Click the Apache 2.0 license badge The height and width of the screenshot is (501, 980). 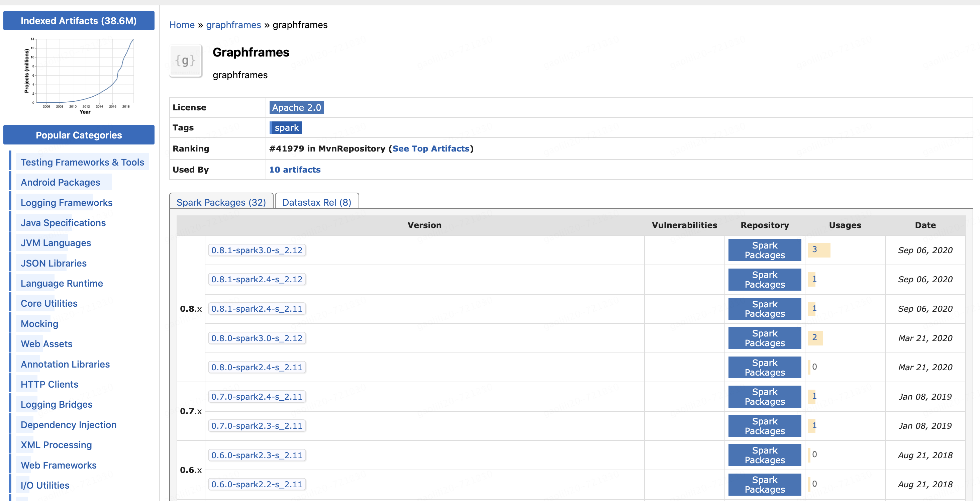296,108
